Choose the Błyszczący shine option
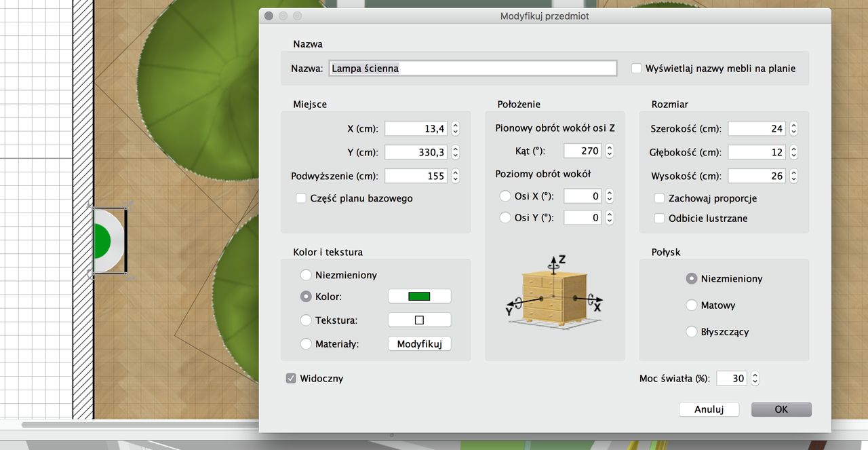 pyautogui.click(x=692, y=332)
